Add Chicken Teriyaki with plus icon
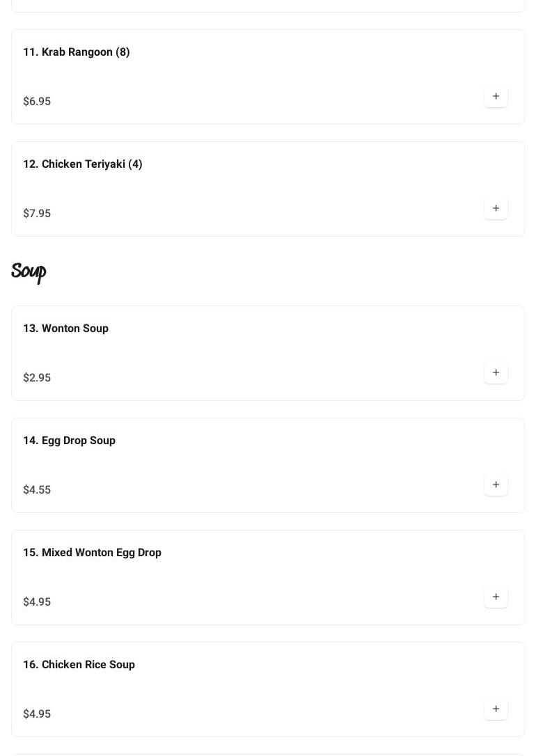The width and height of the screenshot is (536, 756). [496, 209]
